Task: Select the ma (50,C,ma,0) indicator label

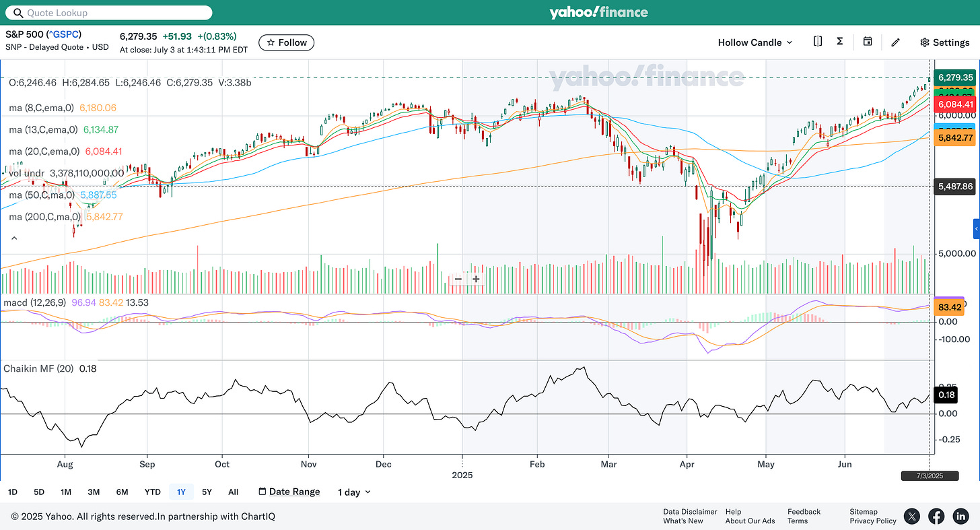Action: click(43, 195)
